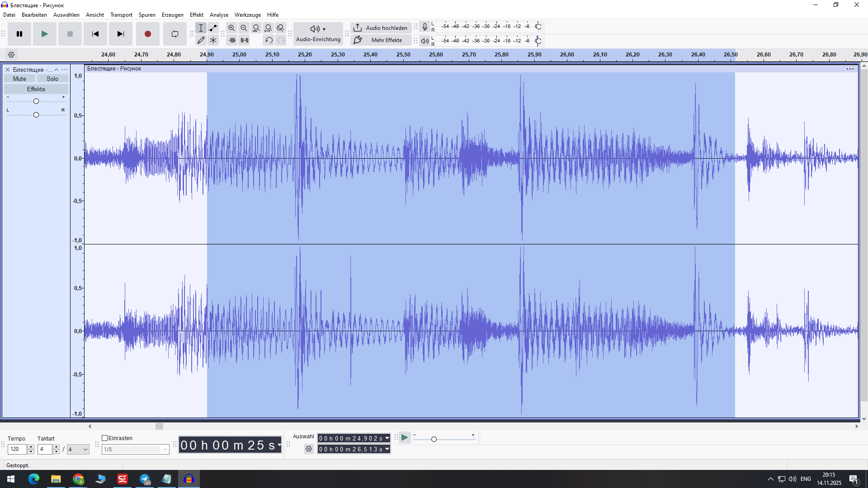Fit whole project to window width
This screenshot has width=868, height=488.
269,28
